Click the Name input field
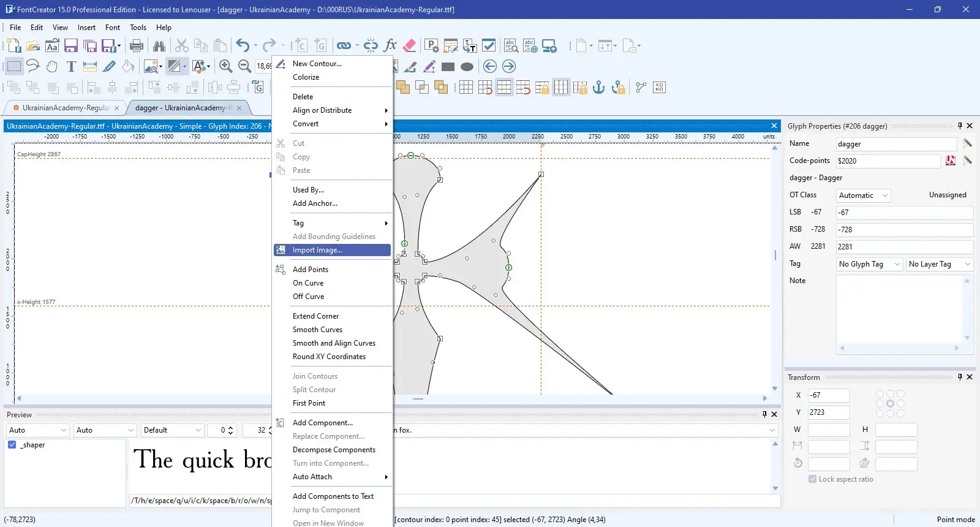 click(897, 144)
